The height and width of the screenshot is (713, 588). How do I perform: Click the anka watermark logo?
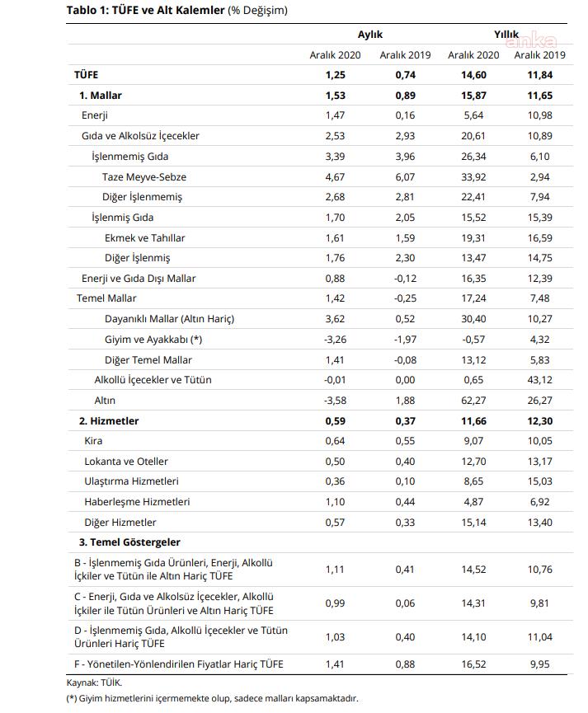(x=531, y=41)
